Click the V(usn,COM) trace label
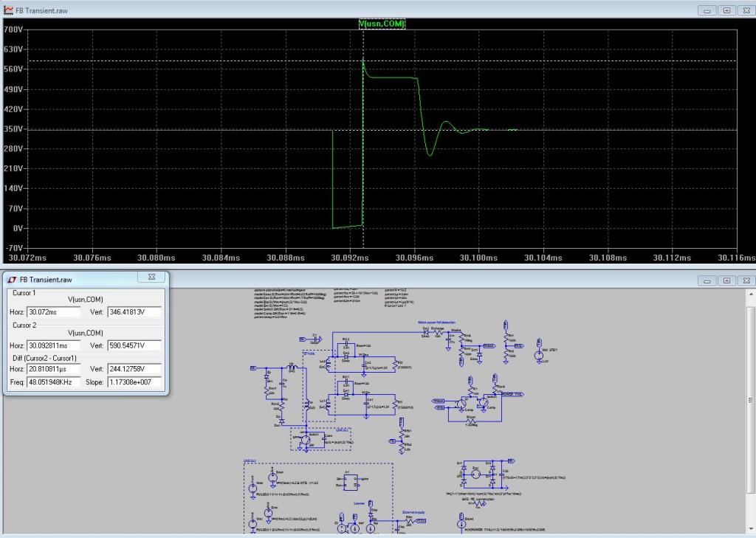756x538 pixels. tap(382, 24)
